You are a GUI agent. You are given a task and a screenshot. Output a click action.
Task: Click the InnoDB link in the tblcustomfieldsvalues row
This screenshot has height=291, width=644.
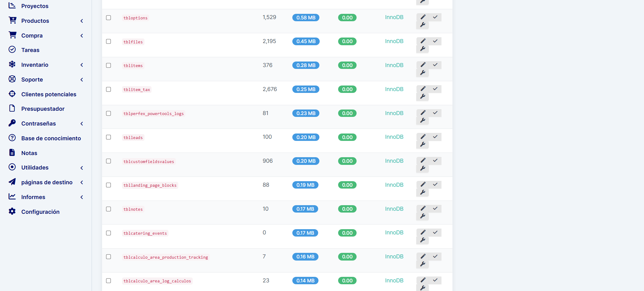394,161
